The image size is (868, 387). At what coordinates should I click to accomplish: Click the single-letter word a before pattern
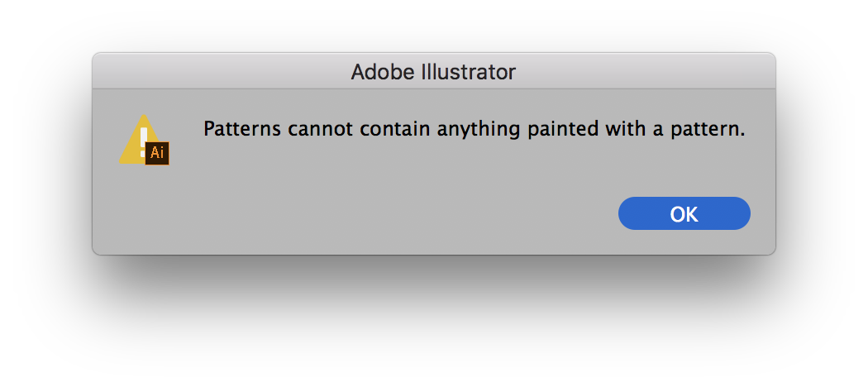658,131
